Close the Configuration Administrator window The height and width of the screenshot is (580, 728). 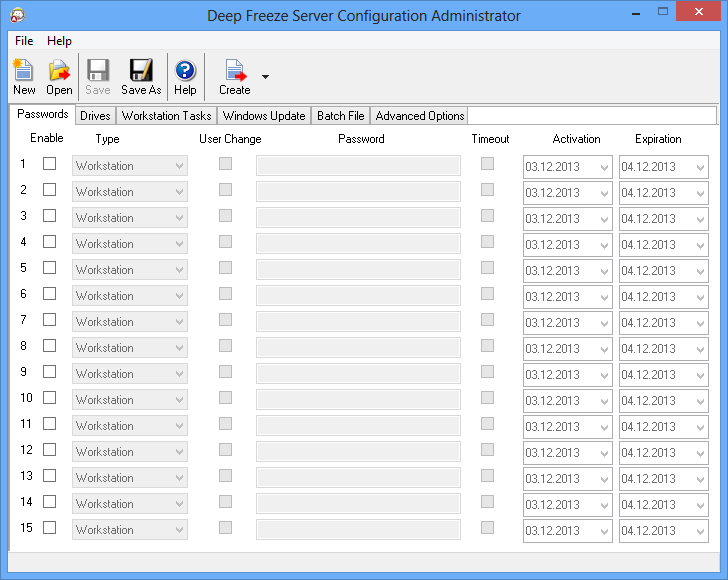coord(698,12)
